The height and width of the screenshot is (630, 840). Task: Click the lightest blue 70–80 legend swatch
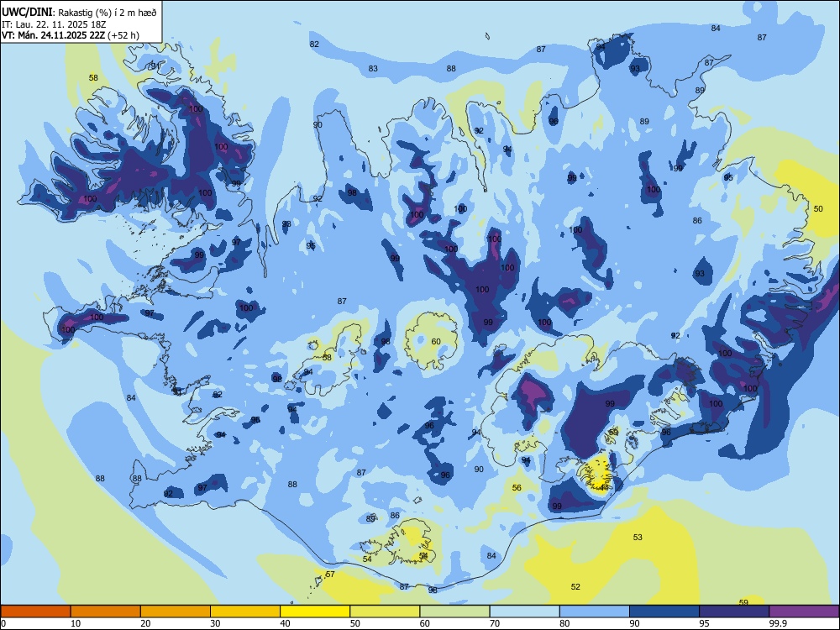click(x=524, y=612)
